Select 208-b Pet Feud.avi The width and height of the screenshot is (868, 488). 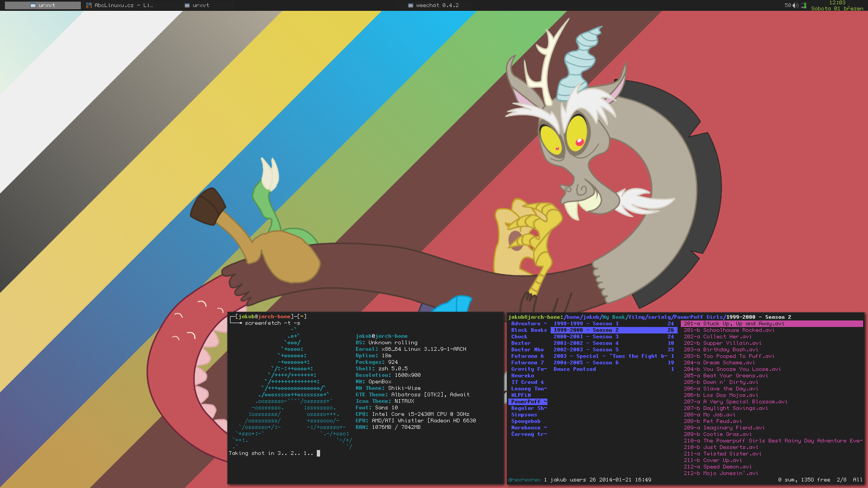(712, 421)
